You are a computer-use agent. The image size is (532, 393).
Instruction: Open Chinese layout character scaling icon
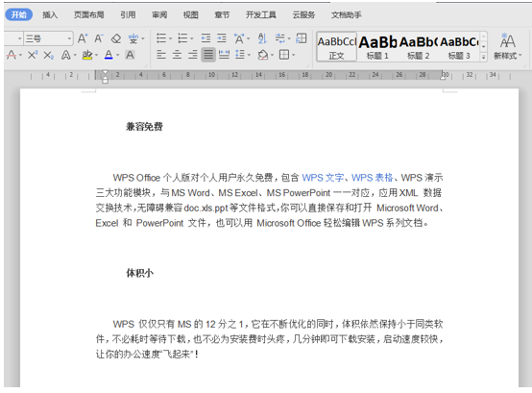coord(239,38)
